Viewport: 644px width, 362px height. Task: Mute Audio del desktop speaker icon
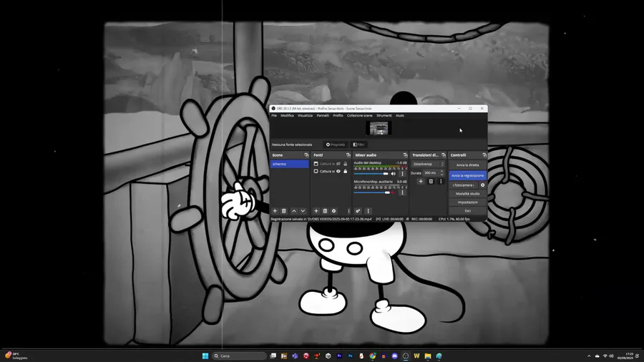coord(394,174)
